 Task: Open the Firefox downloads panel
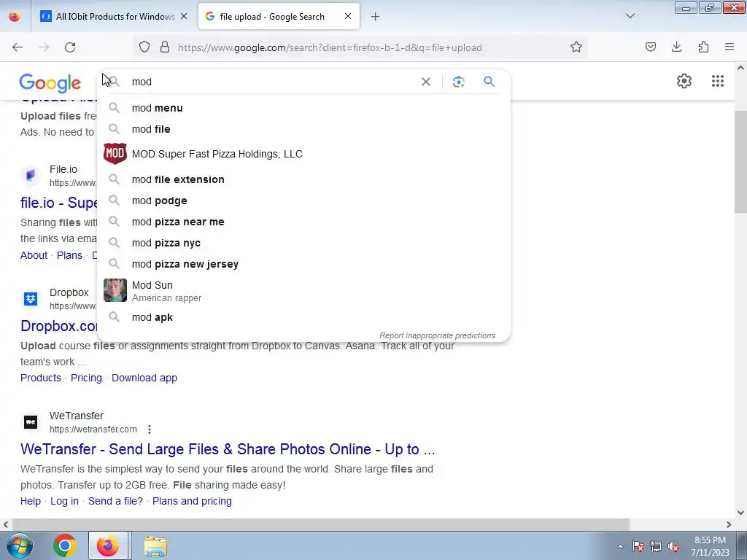click(676, 47)
